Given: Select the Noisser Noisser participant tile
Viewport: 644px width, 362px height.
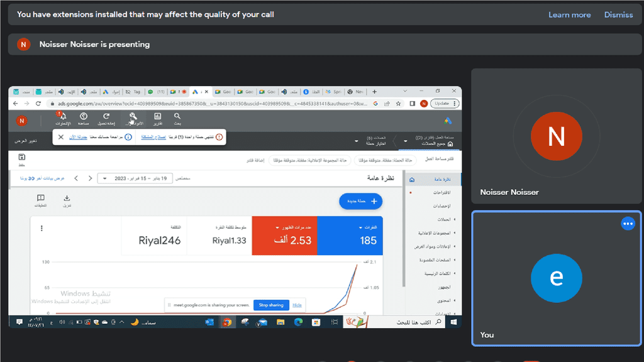Looking at the screenshot, I should pyautogui.click(x=557, y=136).
